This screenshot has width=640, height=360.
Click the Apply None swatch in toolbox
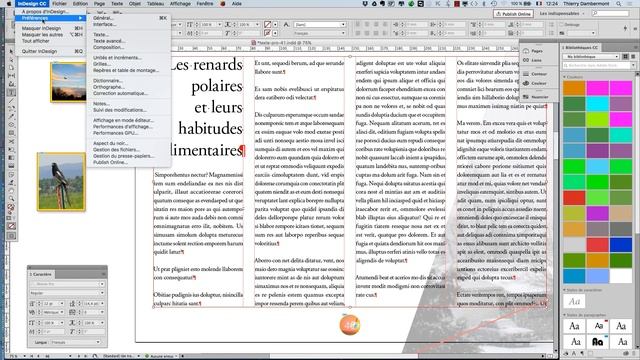[11, 226]
